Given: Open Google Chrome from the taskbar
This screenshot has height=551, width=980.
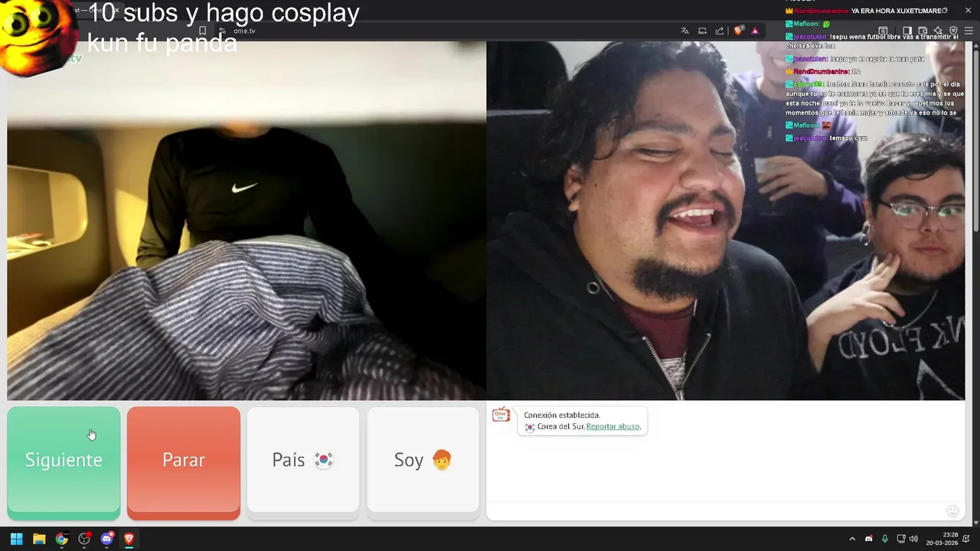Looking at the screenshot, I should pos(62,539).
